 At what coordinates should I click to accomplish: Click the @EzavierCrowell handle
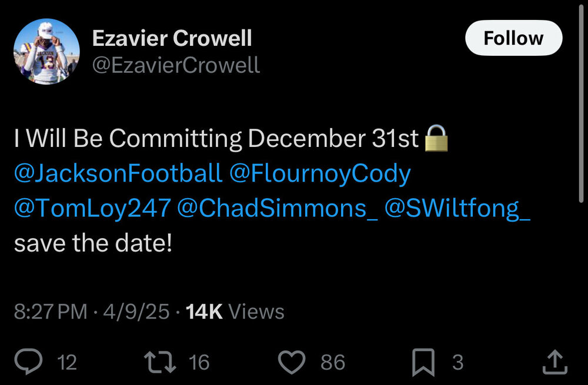(x=176, y=65)
